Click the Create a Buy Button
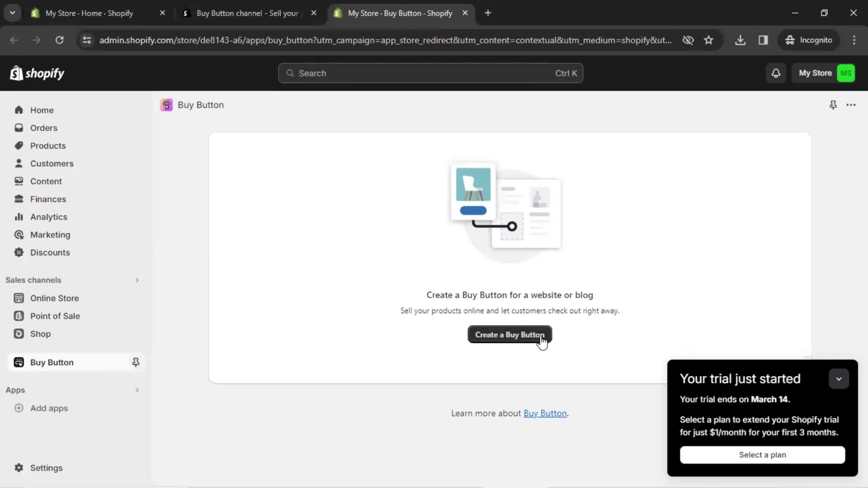The width and height of the screenshot is (868, 488). [509, 334]
